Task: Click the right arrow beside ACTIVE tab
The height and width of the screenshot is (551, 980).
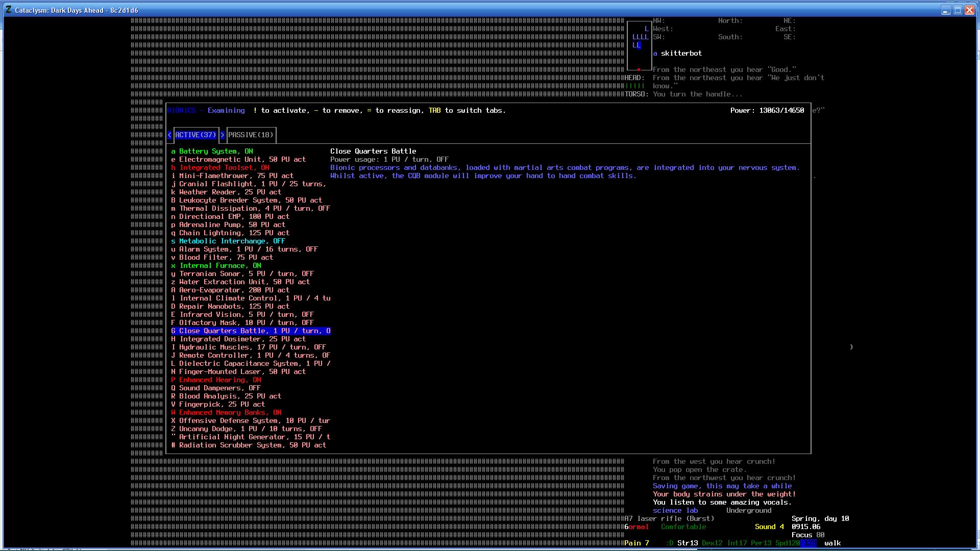Action: click(x=223, y=135)
